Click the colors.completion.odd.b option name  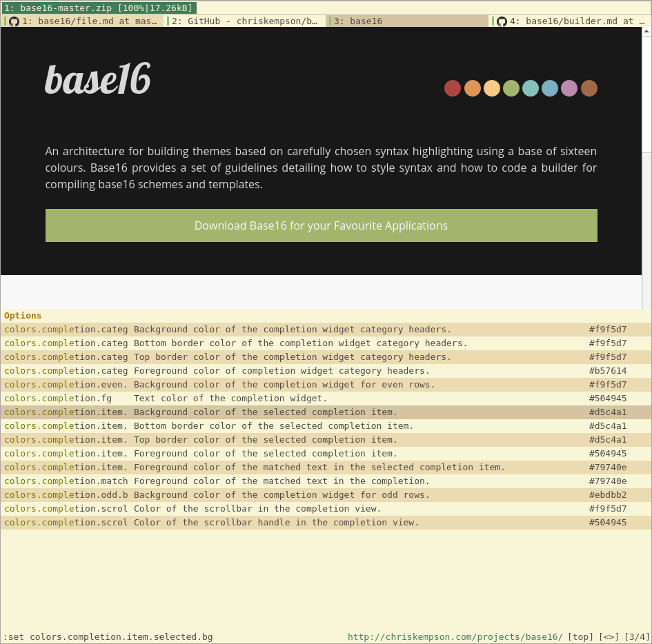click(x=66, y=495)
